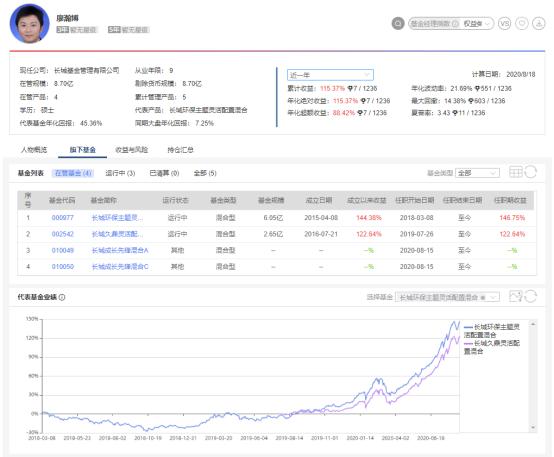The height and width of the screenshot is (457, 554).
Task: Open the 长城成长先锋混合A link
Action: (x=120, y=250)
